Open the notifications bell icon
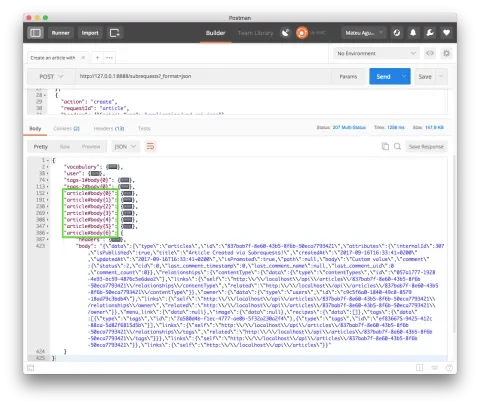 click(413, 33)
